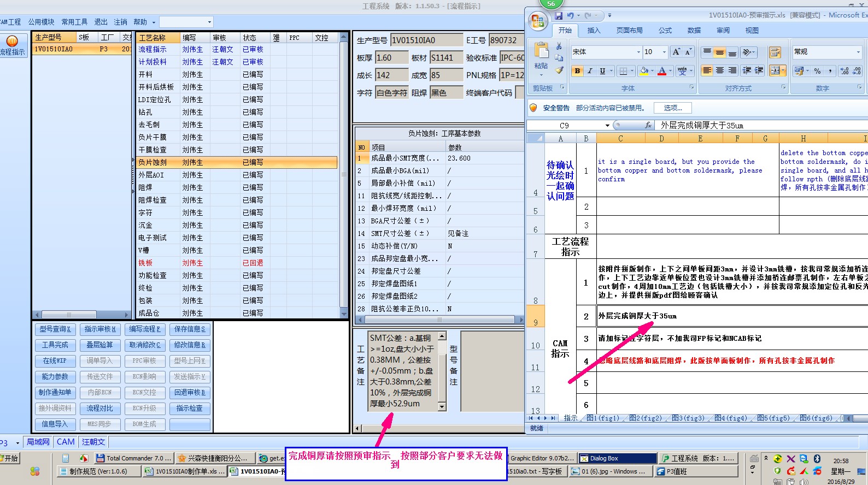Toggle middle vertical alignment
868x485 pixels.
click(x=720, y=52)
